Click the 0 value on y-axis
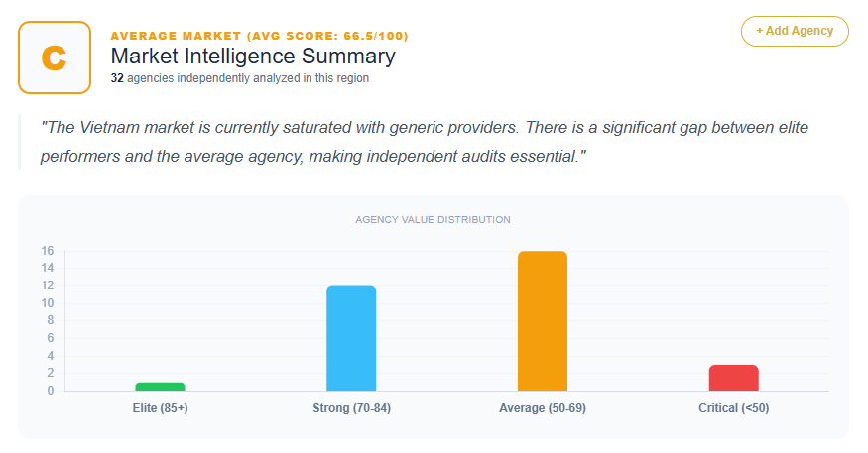Image resolution: width=868 pixels, height=453 pixels. 50,391
